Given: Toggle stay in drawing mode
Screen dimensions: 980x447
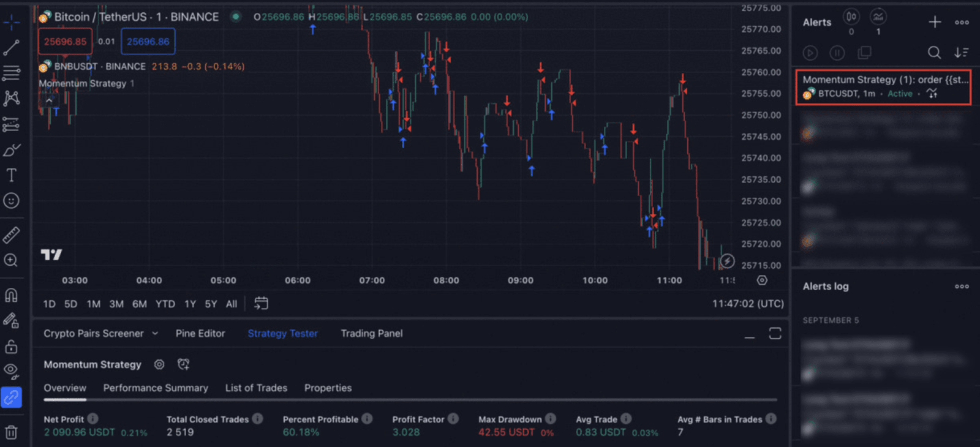Looking at the screenshot, I should [x=11, y=320].
